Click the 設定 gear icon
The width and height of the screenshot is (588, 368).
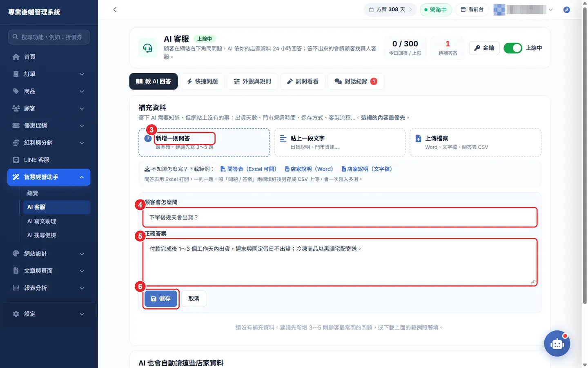16,314
